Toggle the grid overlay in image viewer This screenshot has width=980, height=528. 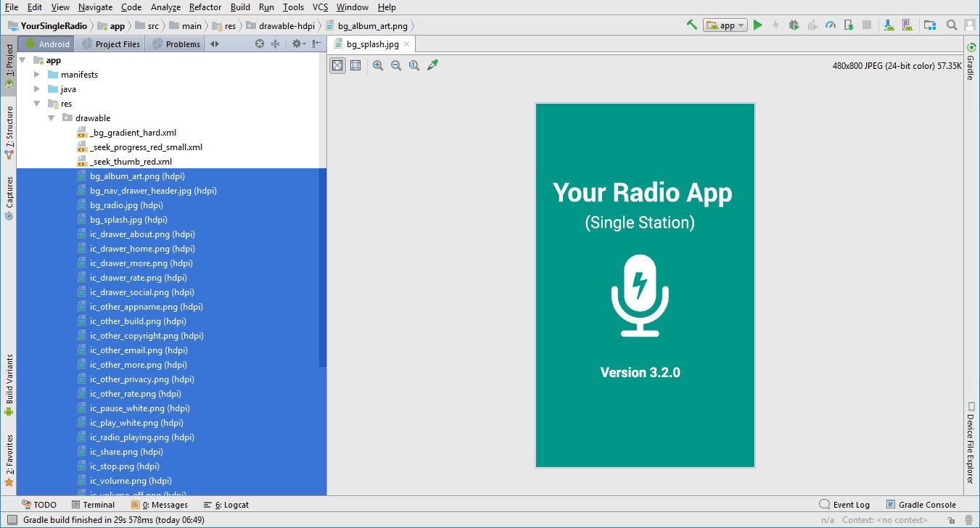[355, 65]
